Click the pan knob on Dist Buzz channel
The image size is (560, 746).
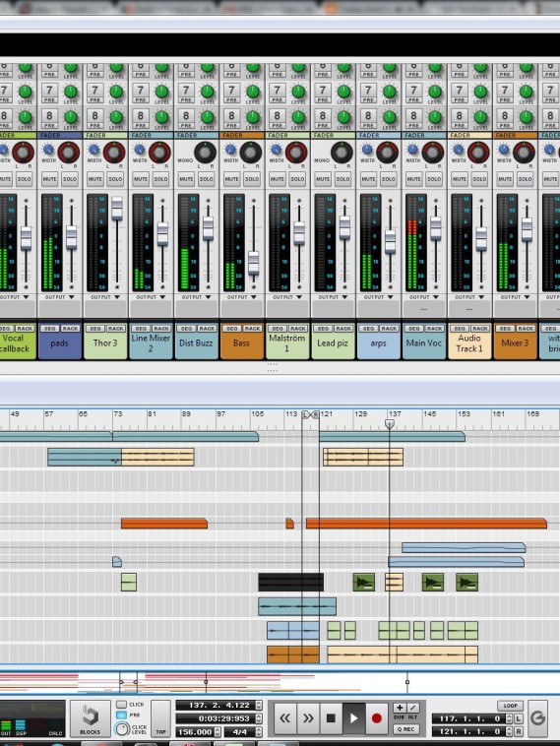click(206, 153)
